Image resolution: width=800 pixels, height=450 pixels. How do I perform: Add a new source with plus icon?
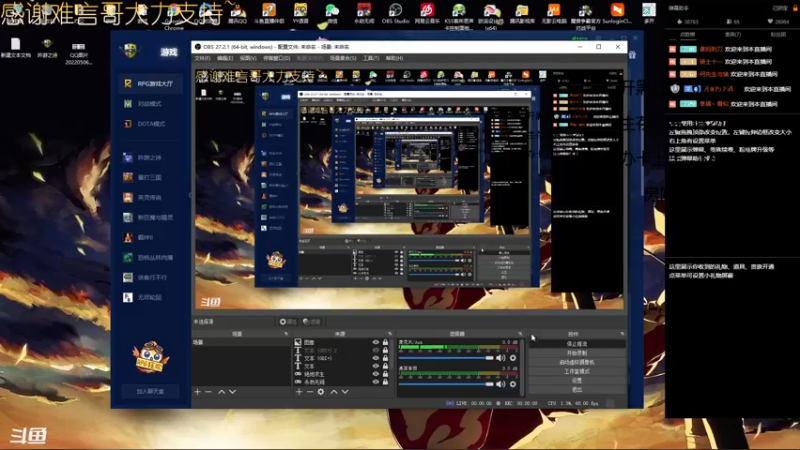[x=299, y=392]
